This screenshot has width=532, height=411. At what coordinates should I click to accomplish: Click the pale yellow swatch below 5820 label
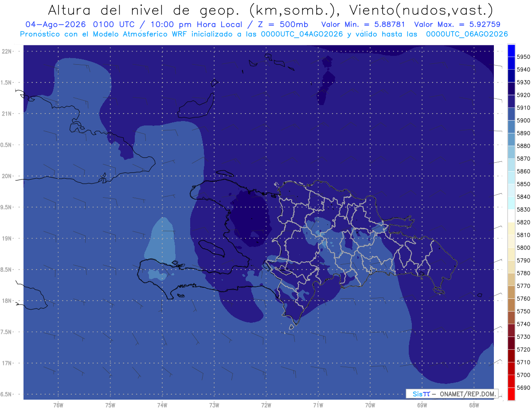pos(511,228)
